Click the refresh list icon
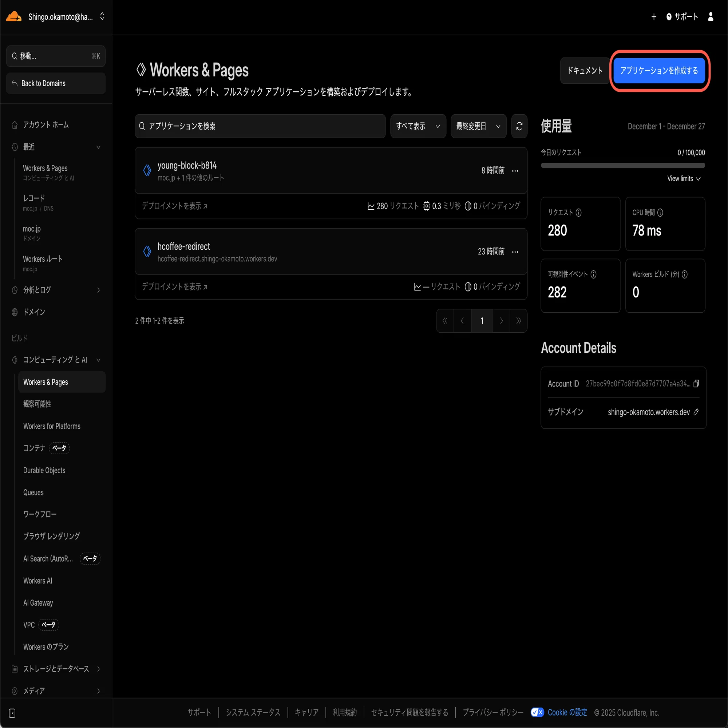Image resolution: width=728 pixels, height=728 pixels. [x=519, y=126]
